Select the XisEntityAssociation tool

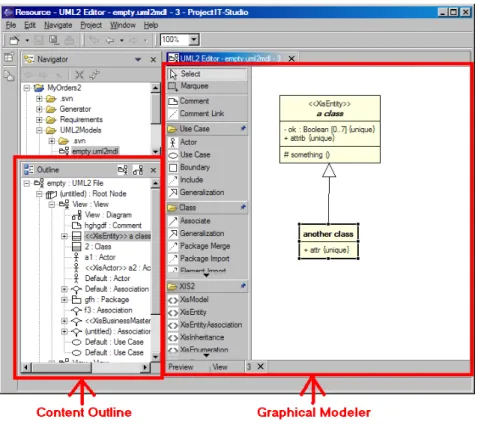tap(207, 325)
